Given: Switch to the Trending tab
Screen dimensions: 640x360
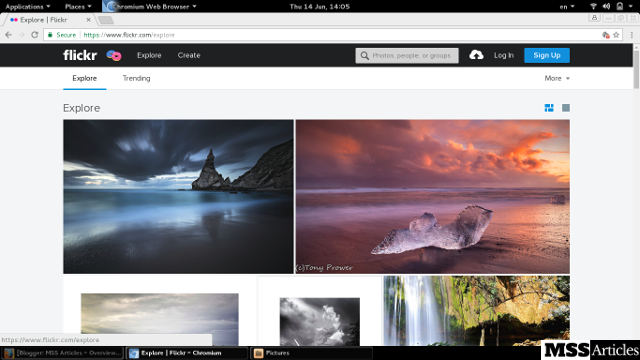Looking at the screenshot, I should coord(136,78).
